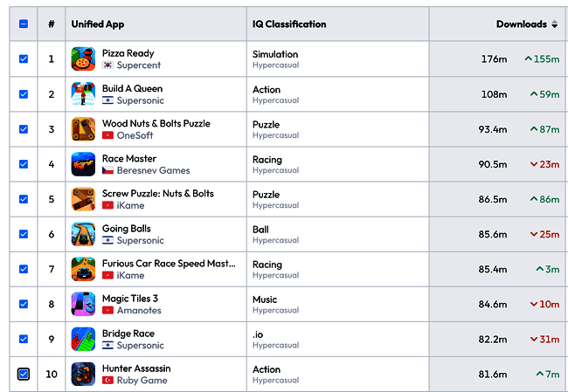Open the Supercent publisher link
Image resolution: width=568 pixels, height=392 pixels.
tap(140, 65)
